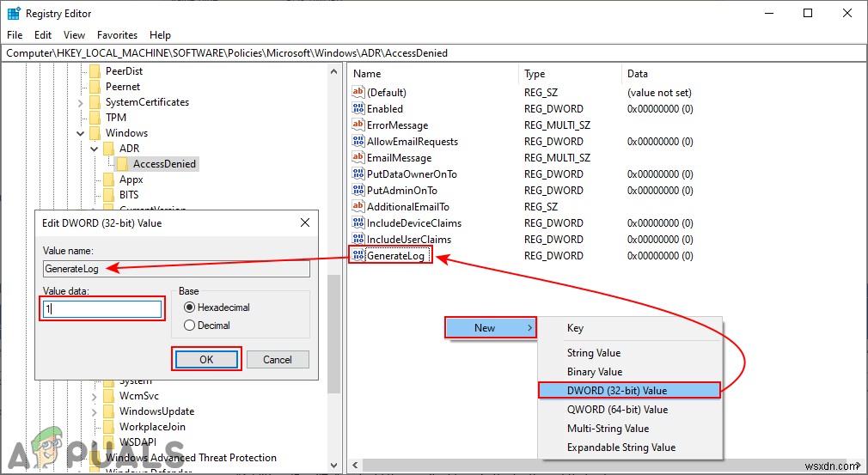Click the registry path address bar
Viewport: 868px width, 475px height.
coord(434,53)
